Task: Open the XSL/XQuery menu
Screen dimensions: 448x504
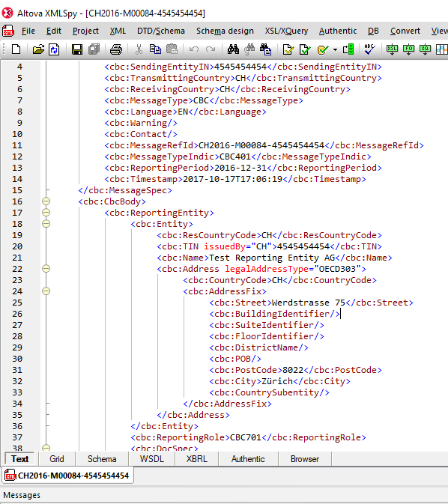Action: click(286, 31)
